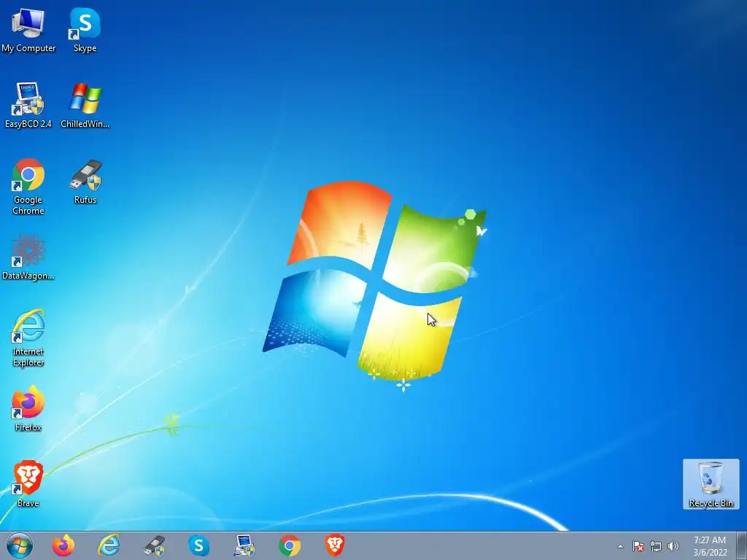Select the EasyBCD 2.4 desktop shortcut
This screenshot has height=560, width=747.
[28, 105]
